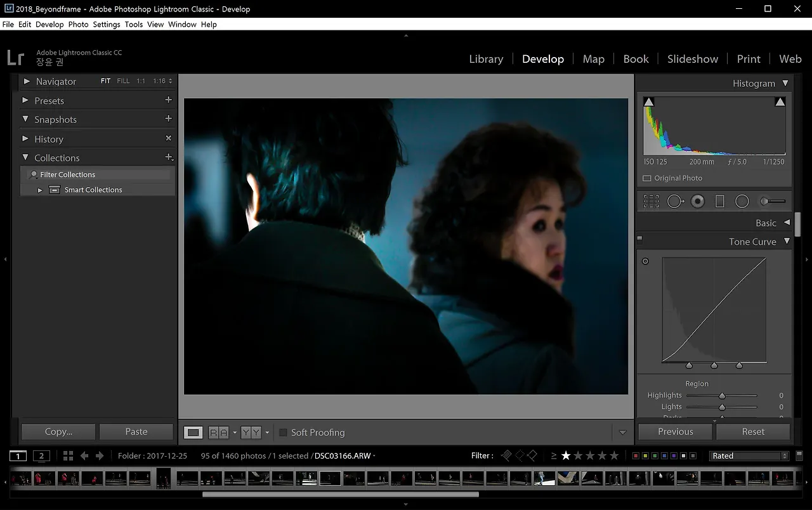Select the Graduated Filter tool

719,202
